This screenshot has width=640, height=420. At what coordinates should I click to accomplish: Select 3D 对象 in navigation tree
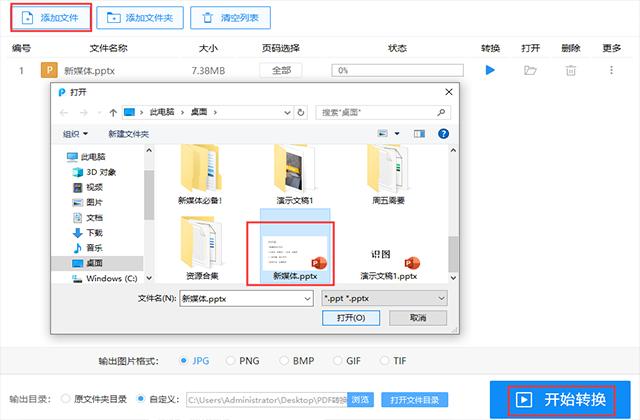94,172
